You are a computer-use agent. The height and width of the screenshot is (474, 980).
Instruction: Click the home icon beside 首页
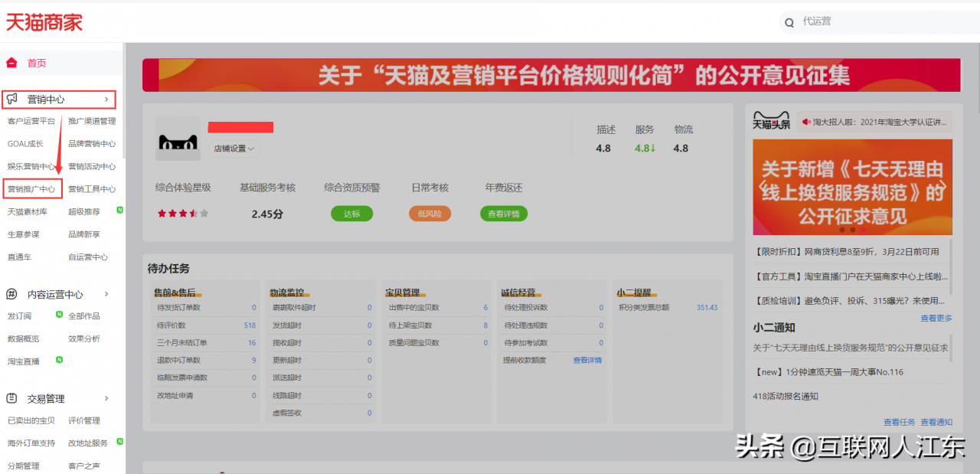(x=11, y=63)
